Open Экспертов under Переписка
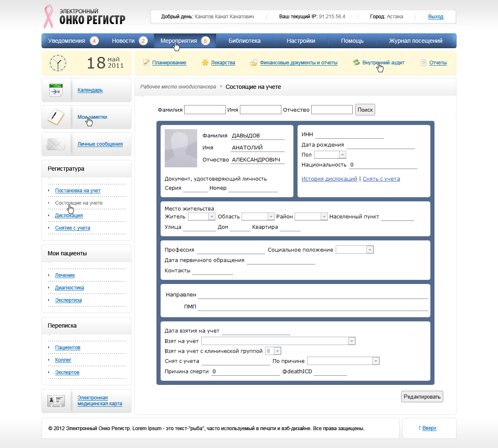The image size is (498, 448). [x=67, y=372]
